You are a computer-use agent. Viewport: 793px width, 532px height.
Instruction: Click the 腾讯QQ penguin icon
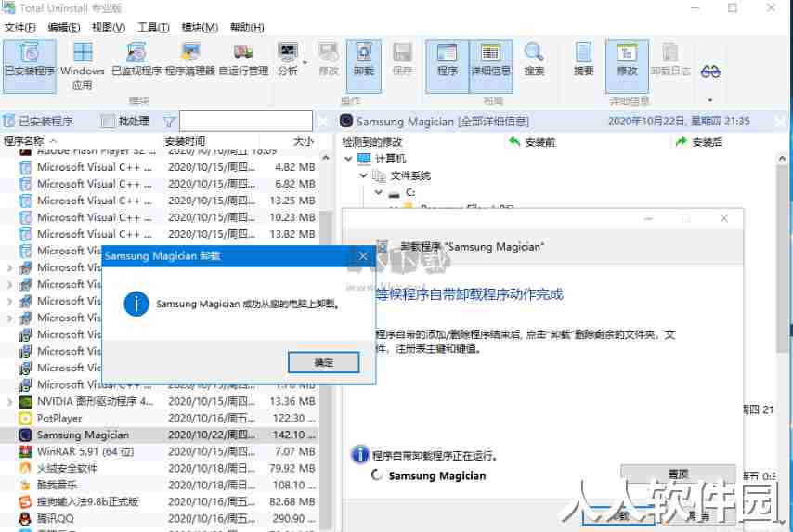click(25, 518)
